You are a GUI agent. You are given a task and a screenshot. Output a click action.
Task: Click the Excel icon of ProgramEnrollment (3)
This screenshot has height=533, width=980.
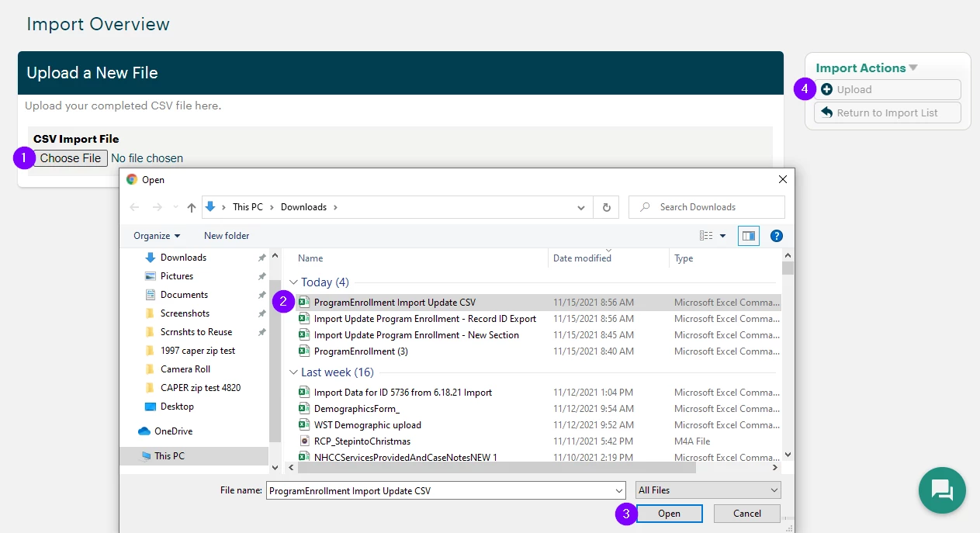pos(304,351)
